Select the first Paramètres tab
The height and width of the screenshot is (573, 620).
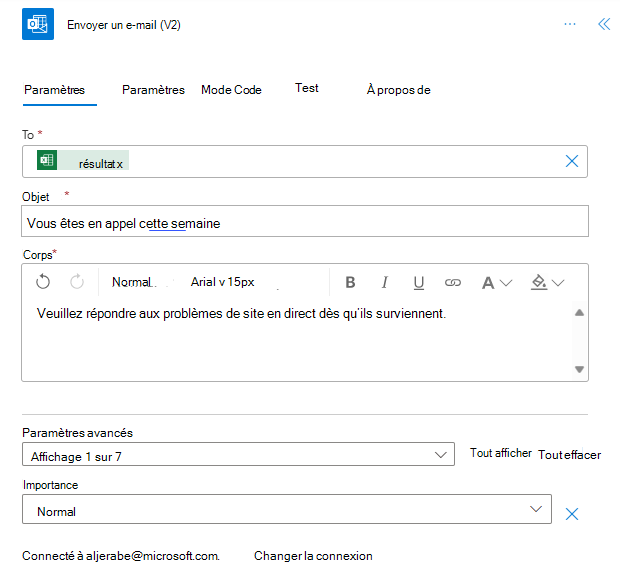[55, 90]
